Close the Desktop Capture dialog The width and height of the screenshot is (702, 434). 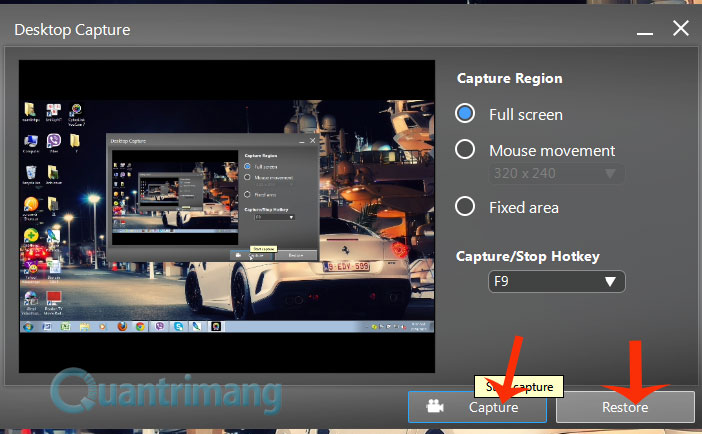[681, 28]
